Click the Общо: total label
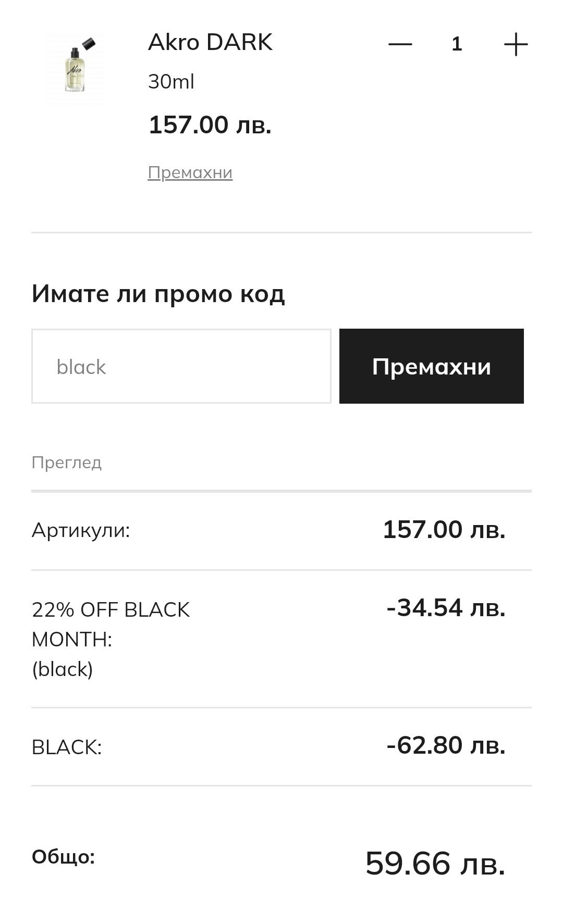This screenshot has height=924, width=563. coord(63,857)
